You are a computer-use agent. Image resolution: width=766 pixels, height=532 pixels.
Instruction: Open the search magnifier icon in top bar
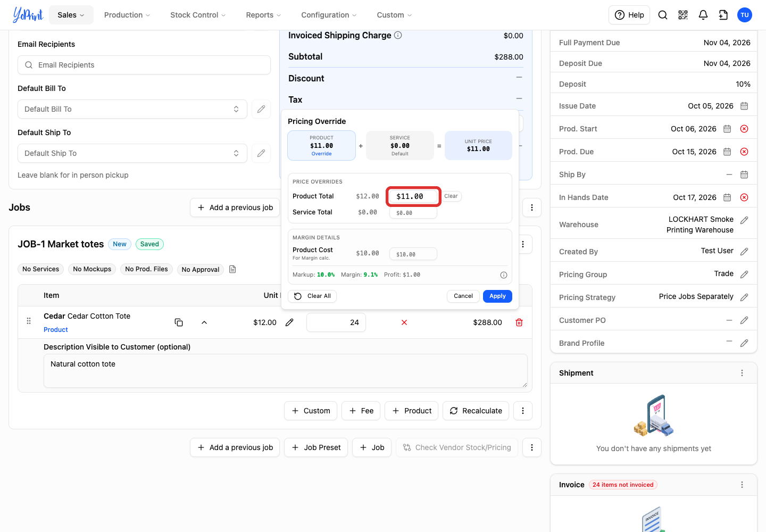663,15
